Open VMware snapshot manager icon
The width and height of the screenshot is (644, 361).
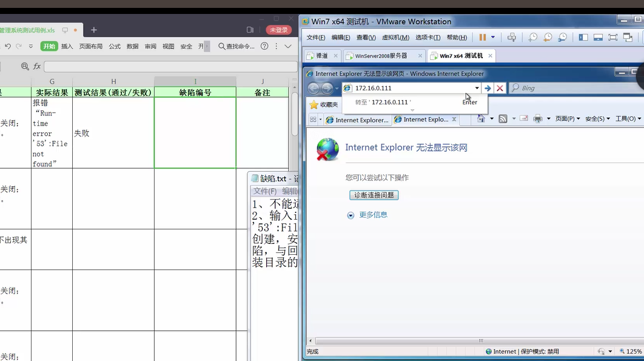pos(562,38)
